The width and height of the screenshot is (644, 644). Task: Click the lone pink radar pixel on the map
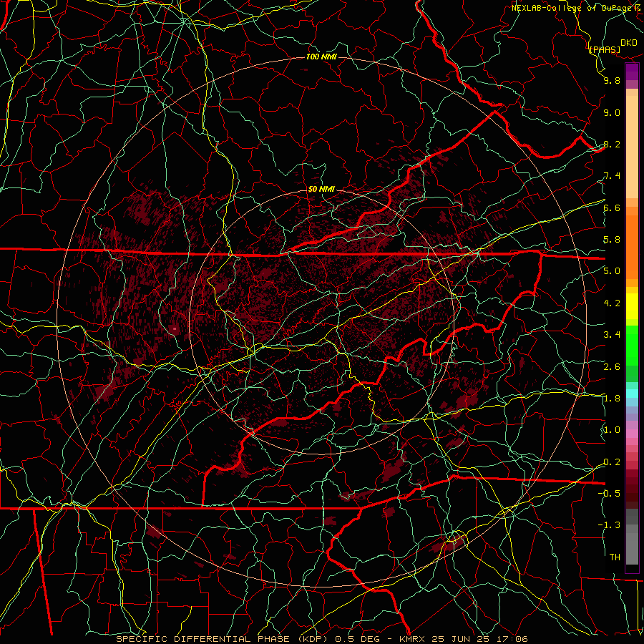coord(175,328)
